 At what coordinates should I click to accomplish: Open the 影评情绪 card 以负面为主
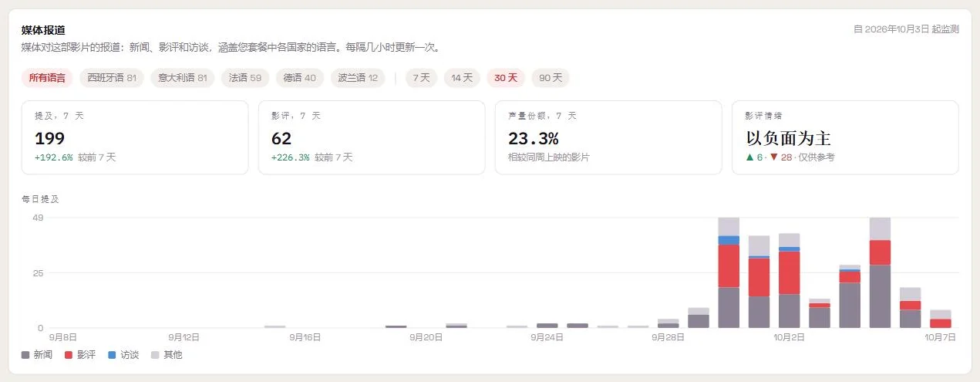point(845,137)
